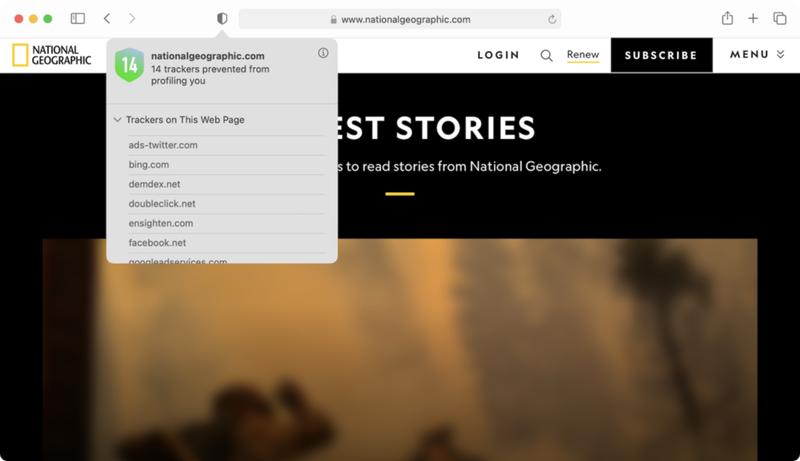Expand the MENU dropdown

click(x=757, y=55)
